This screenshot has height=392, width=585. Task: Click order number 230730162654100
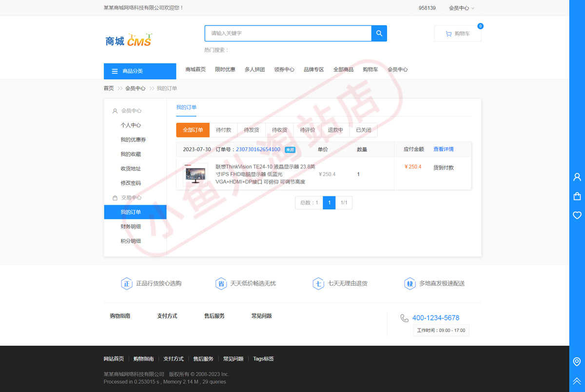pos(258,150)
